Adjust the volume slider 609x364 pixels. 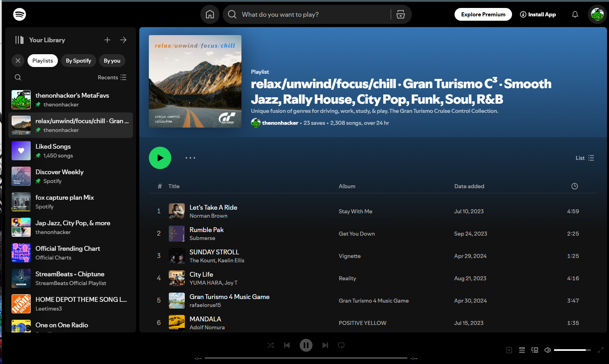point(572,350)
